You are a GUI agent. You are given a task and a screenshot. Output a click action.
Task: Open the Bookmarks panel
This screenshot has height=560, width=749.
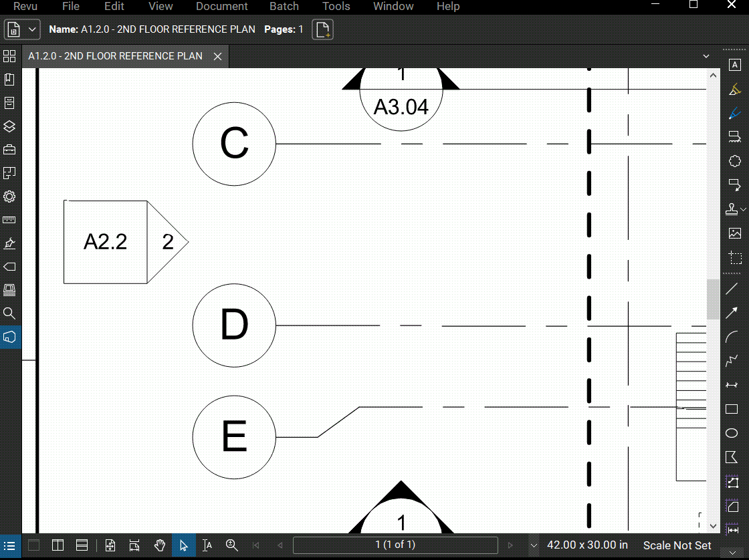(9, 79)
